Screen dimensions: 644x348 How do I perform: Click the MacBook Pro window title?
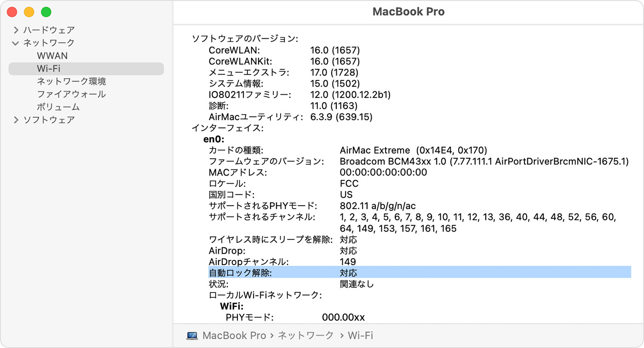(408, 12)
